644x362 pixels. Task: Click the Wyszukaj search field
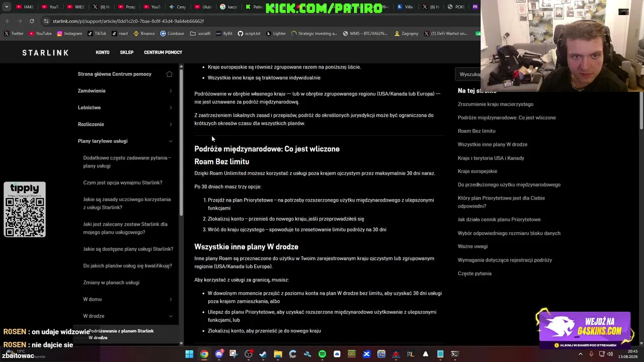pyautogui.click(x=470, y=74)
